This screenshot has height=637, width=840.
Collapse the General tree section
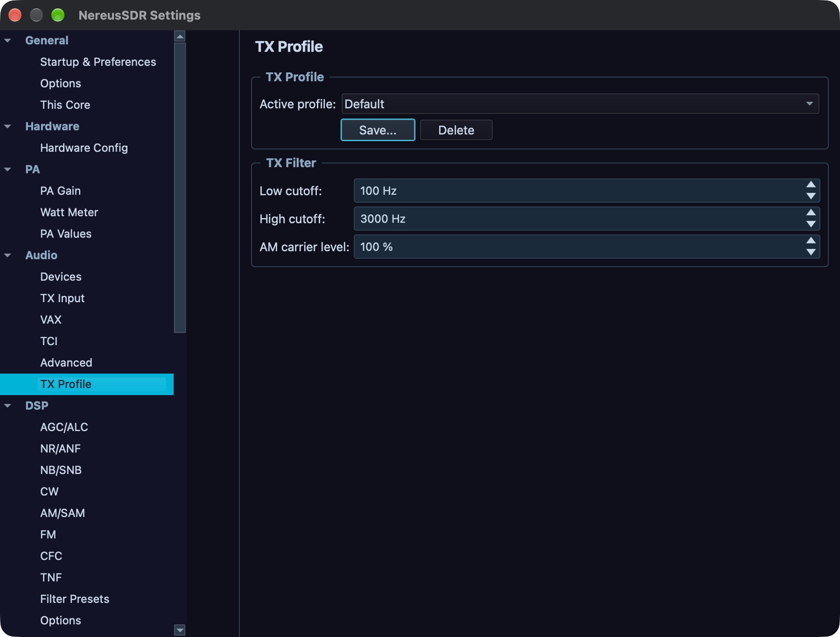[8, 41]
